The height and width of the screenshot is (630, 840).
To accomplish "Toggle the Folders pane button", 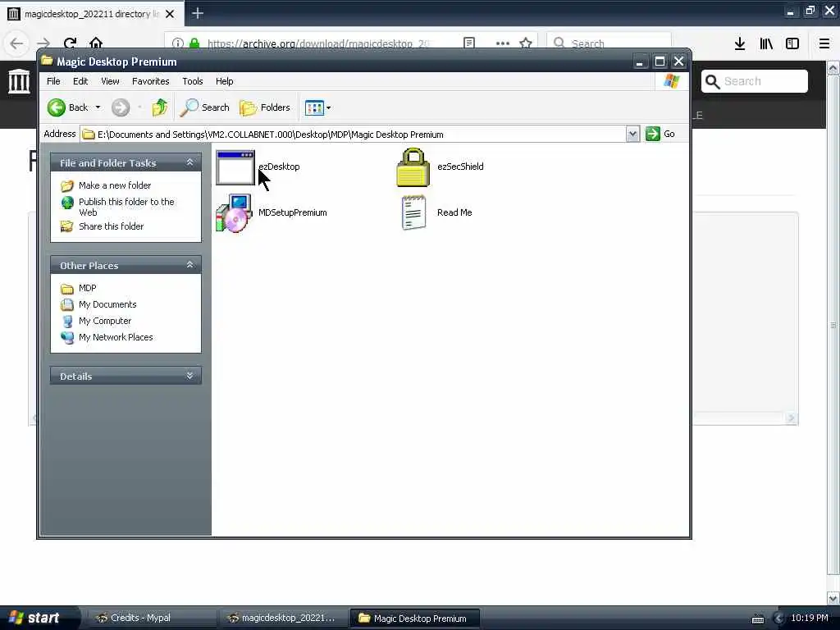I will 265,107.
